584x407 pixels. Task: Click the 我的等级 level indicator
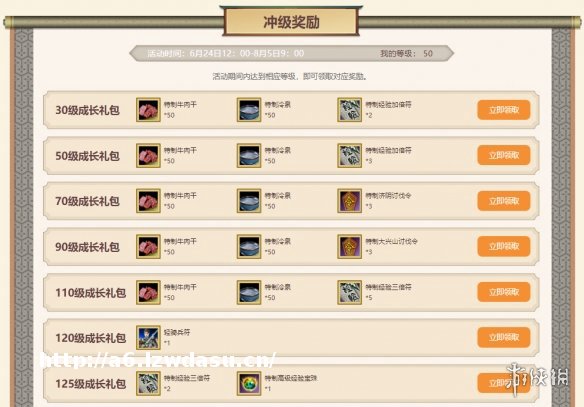pos(406,54)
